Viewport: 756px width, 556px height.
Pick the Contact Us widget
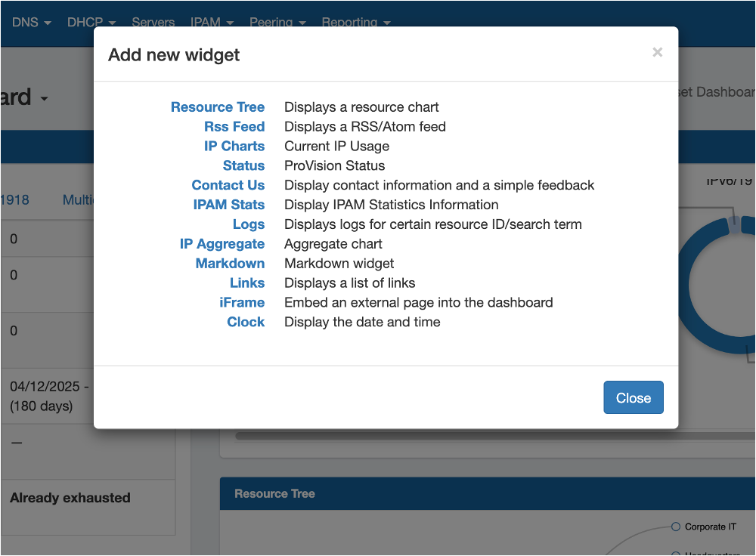tap(228, 186)
